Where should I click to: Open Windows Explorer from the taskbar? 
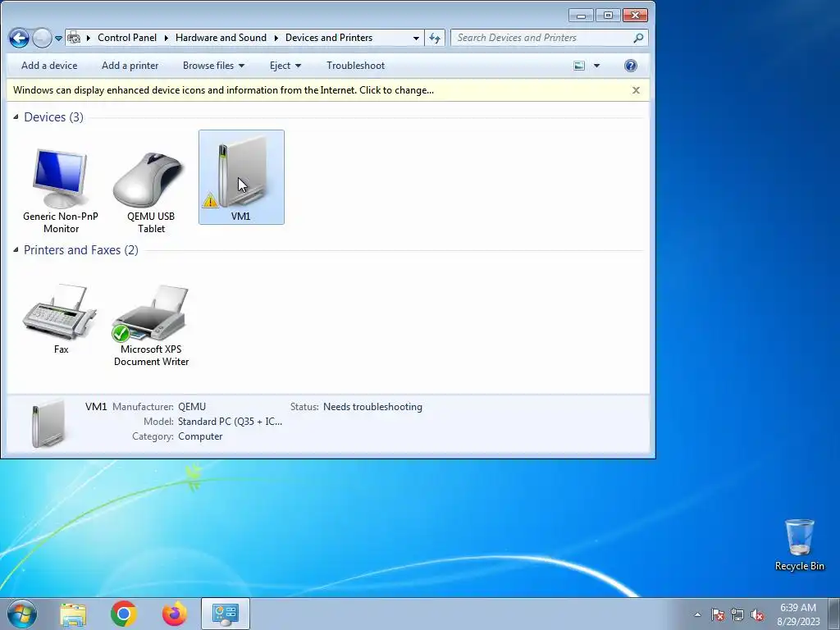73,614
